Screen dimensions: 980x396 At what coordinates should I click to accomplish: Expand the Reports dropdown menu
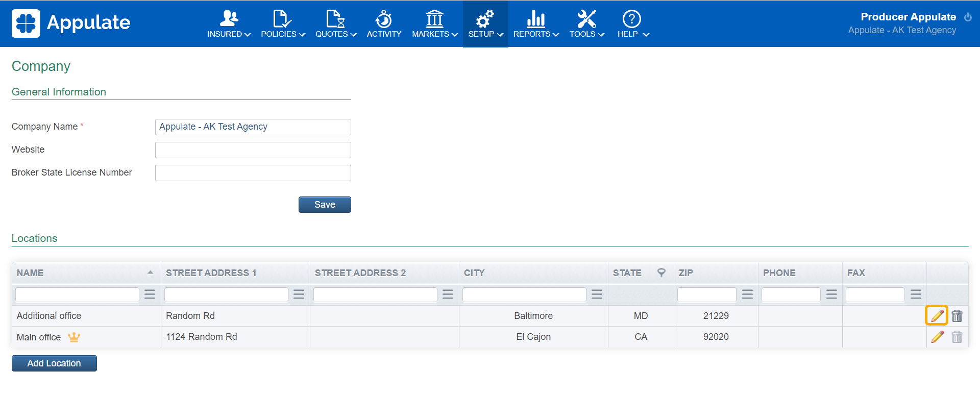pyautogui.click(x=536, y=24)
